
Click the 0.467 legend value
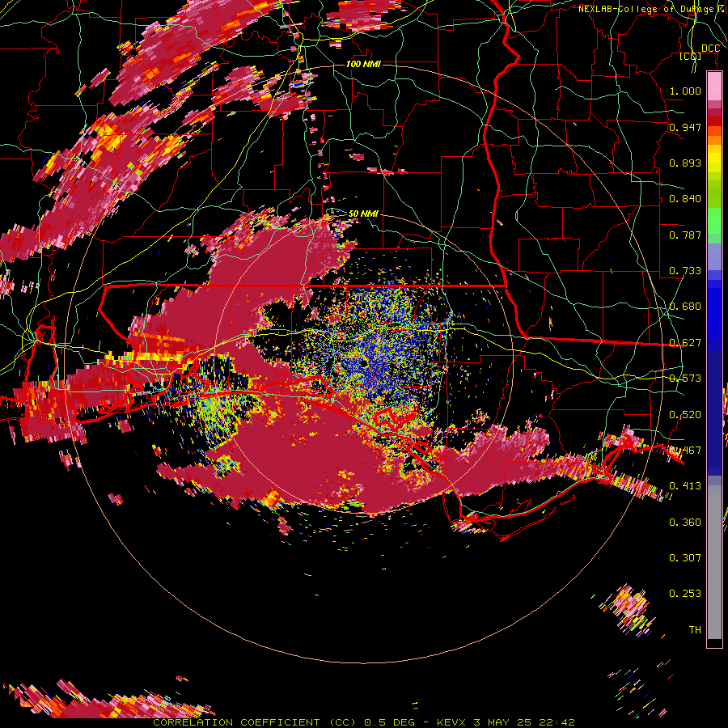coord(685,451)
